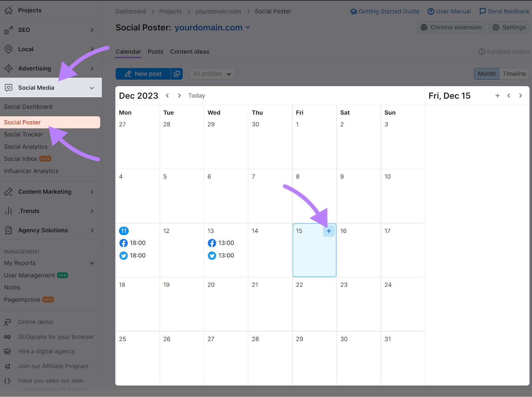
Task: Click the New post button
Action: (x=144, y=74)
